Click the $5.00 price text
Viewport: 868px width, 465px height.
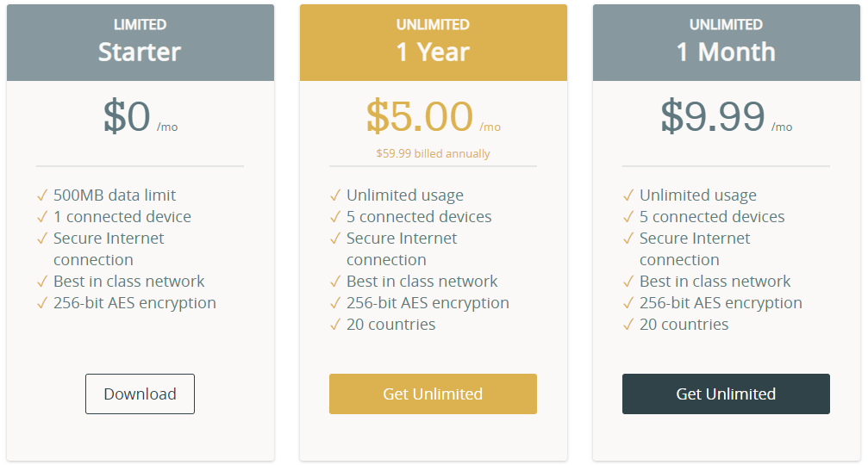[x=420, y=116]
